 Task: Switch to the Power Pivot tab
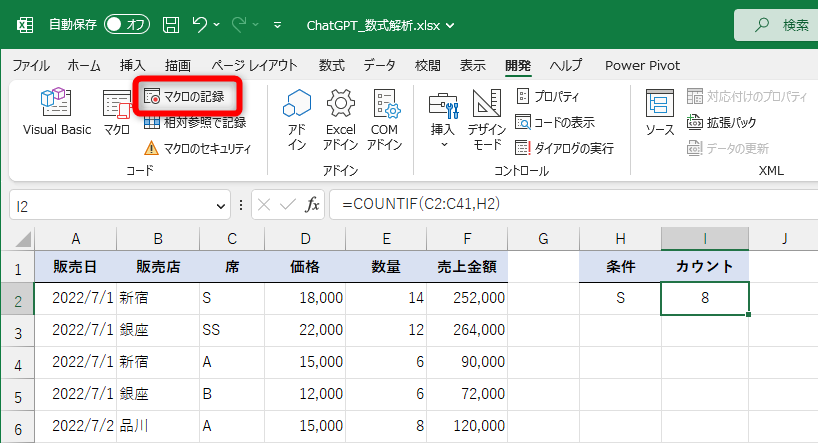(642, 65)
